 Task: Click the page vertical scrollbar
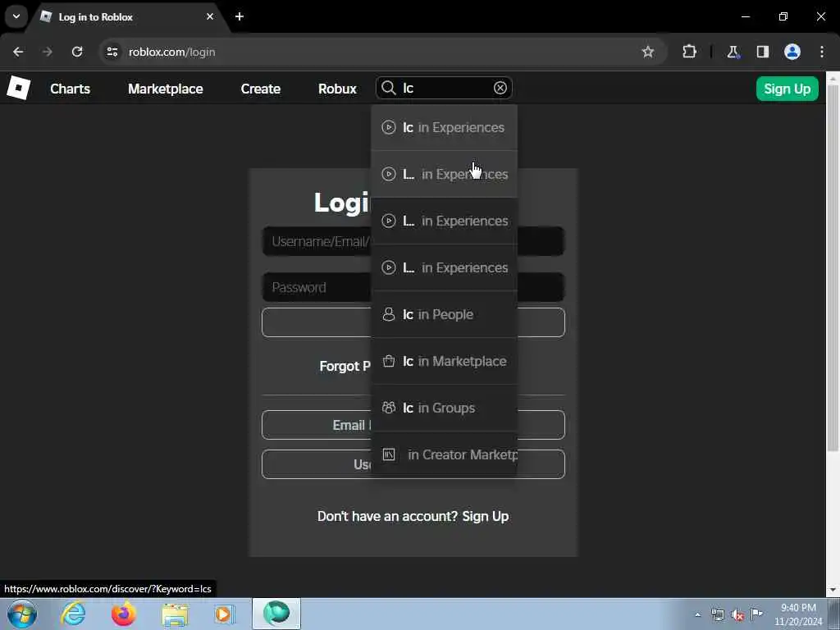pyautogui.click(x=833, y=268)
